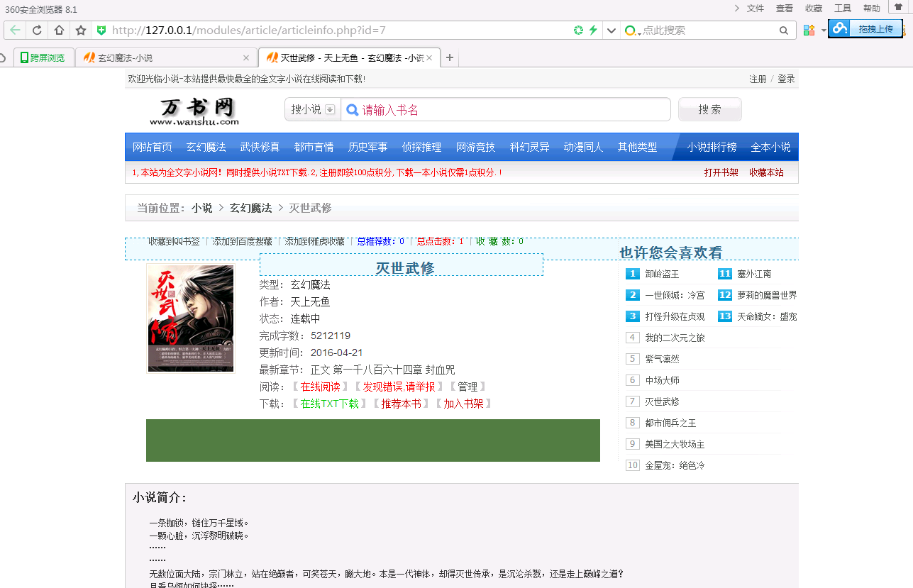Click the cloud drag-upload button
Image resolution: width=913 pixels, height=588 pixels.
click(x=865, y=28)
